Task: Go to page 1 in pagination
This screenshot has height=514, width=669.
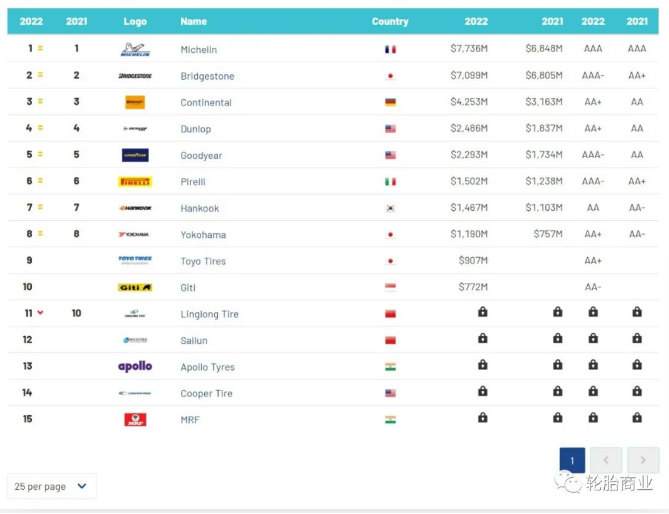Action: pyautogui.click(x=572, y=460)
